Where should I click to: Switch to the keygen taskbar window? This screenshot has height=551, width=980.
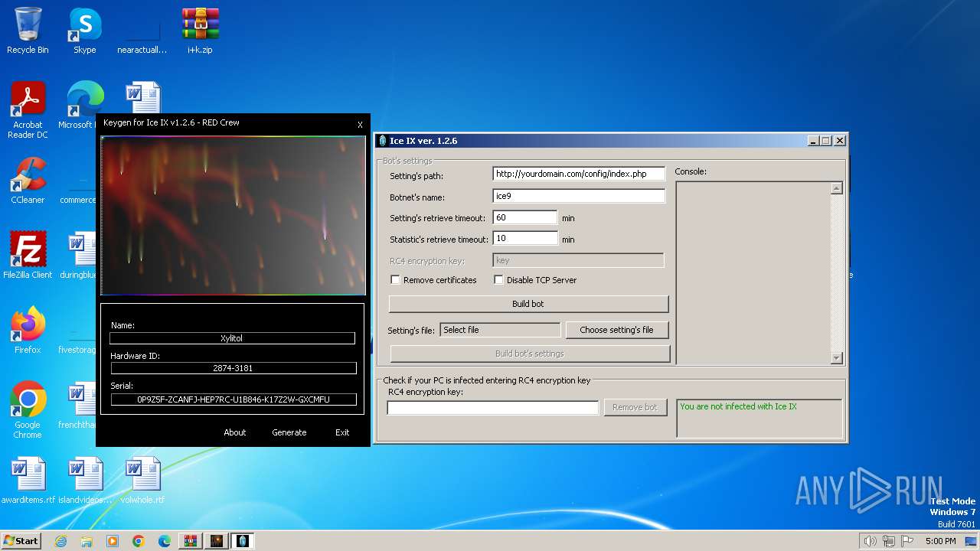pos(217,541)
